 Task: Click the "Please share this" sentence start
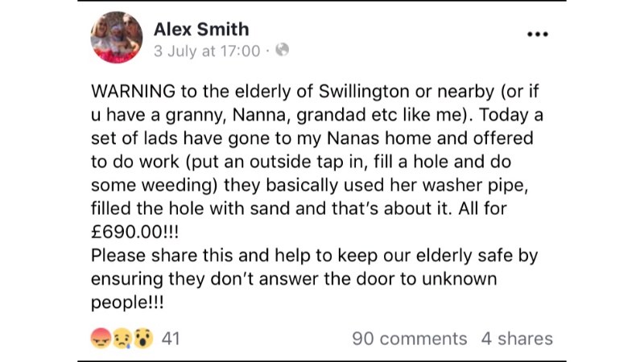(x=163, y=256)
